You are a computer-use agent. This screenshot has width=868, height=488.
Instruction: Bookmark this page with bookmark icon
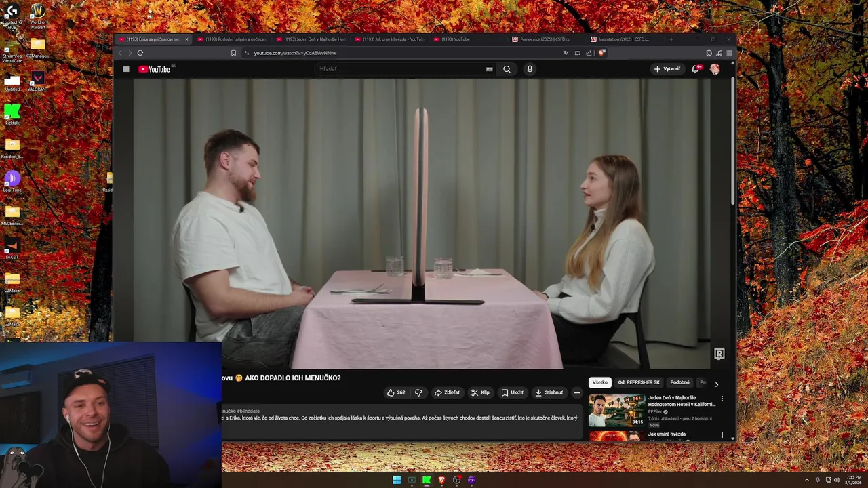[x=233, y=53]
